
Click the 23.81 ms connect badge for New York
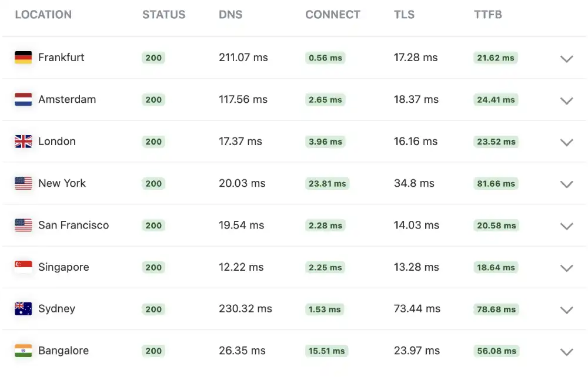tap(327, 183)
